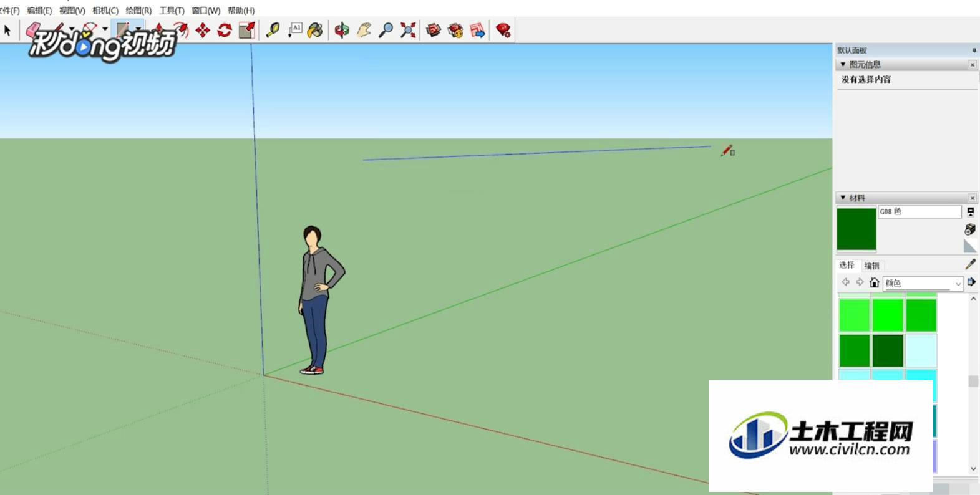Close the 图元信息 panel

pyautogui.click(x=972, y=65)
